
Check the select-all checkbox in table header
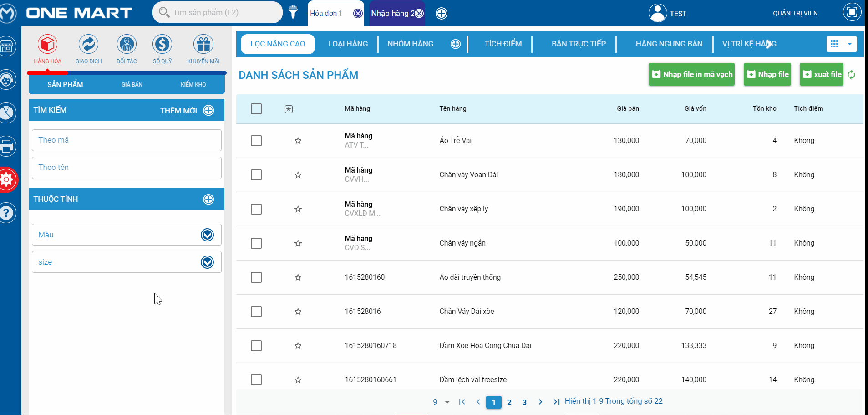(x=256, y=109)
